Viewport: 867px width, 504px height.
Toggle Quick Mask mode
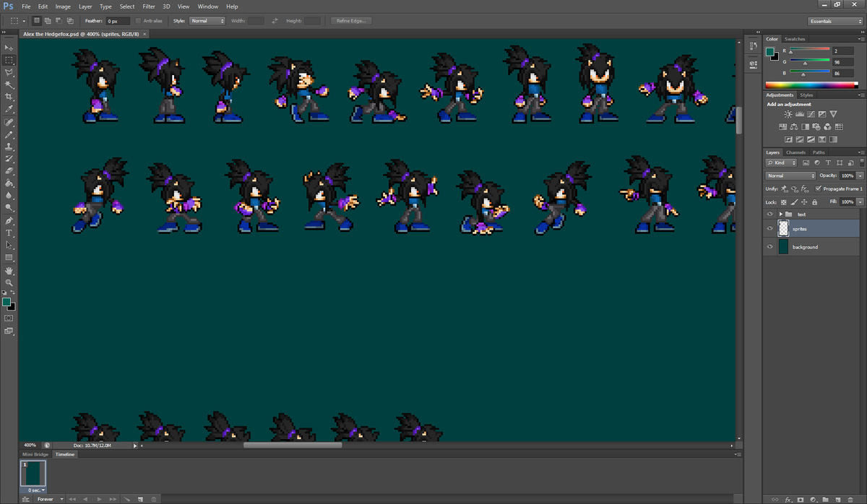click(x=9, y=318)
